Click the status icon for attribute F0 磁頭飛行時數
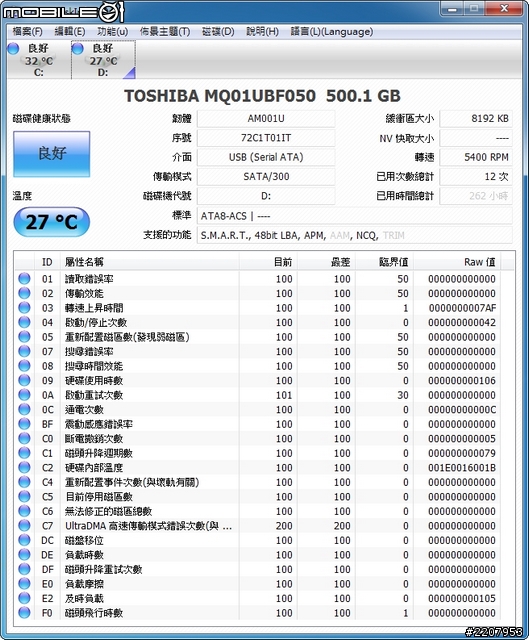 click(x=24, y=613)
